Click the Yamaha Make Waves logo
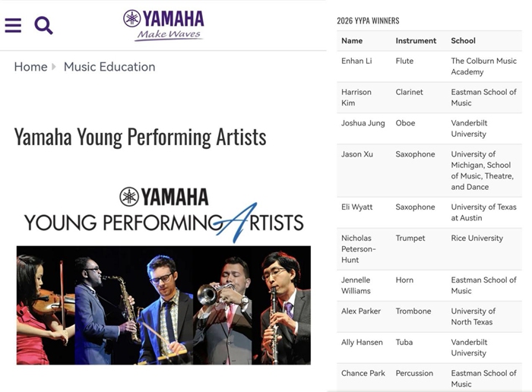 click(163, 24)
